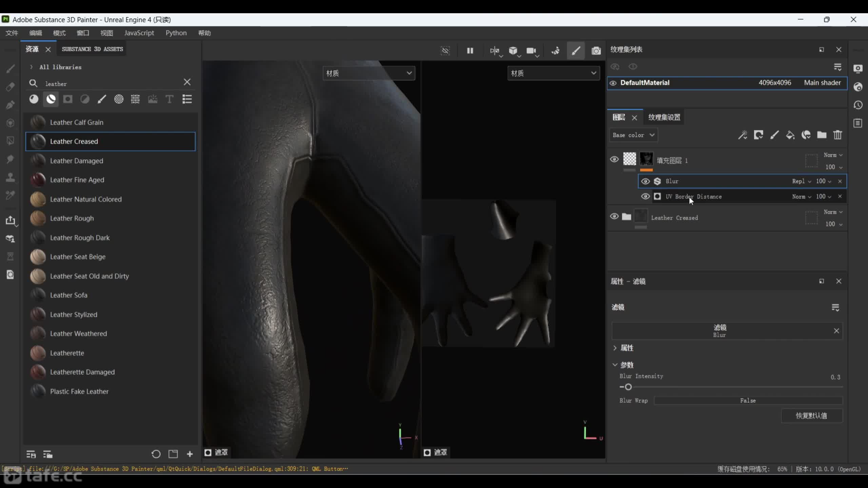
Task: Open the Python menu
Action: click(176, 33)
